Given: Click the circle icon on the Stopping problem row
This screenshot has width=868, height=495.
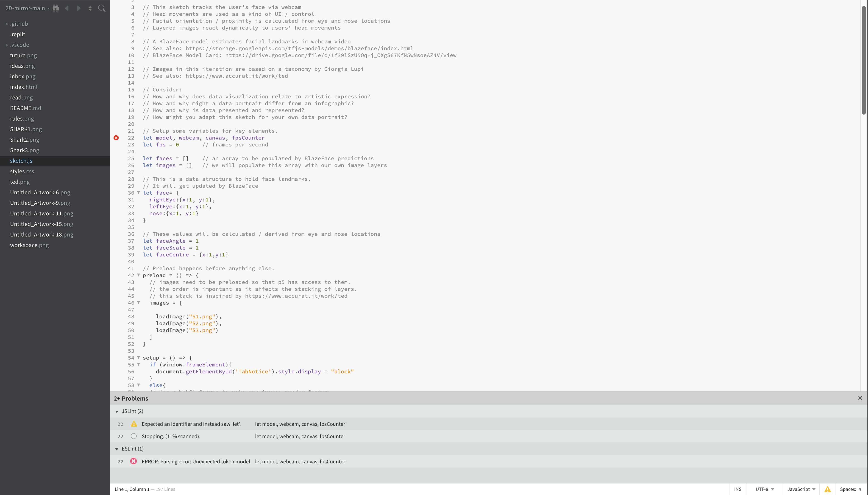Looking at the screenshot, I should (x=133, y=436).
